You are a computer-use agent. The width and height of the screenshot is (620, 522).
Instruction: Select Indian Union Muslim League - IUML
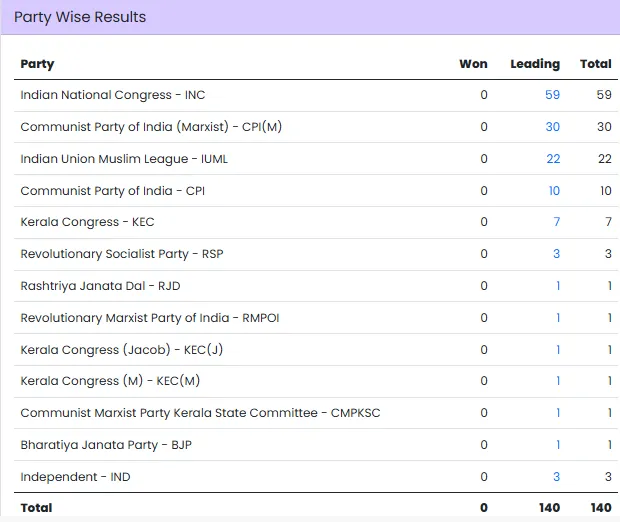point(124,159)
